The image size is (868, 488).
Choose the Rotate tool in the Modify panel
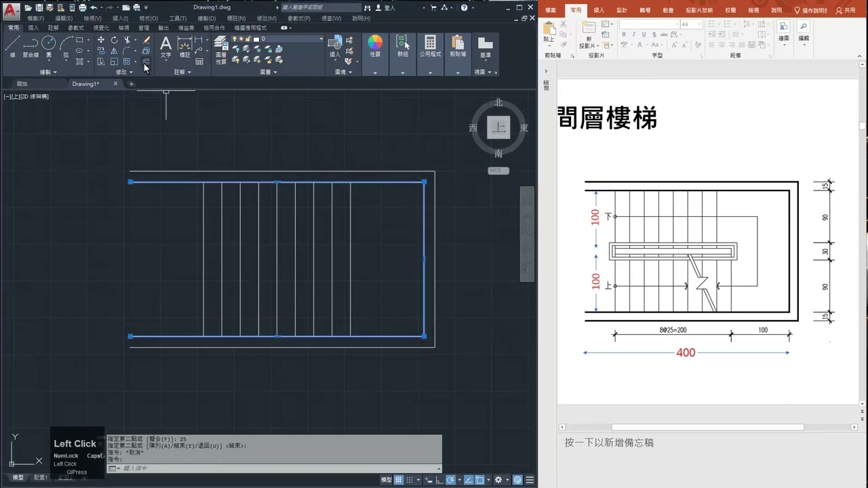114,40
